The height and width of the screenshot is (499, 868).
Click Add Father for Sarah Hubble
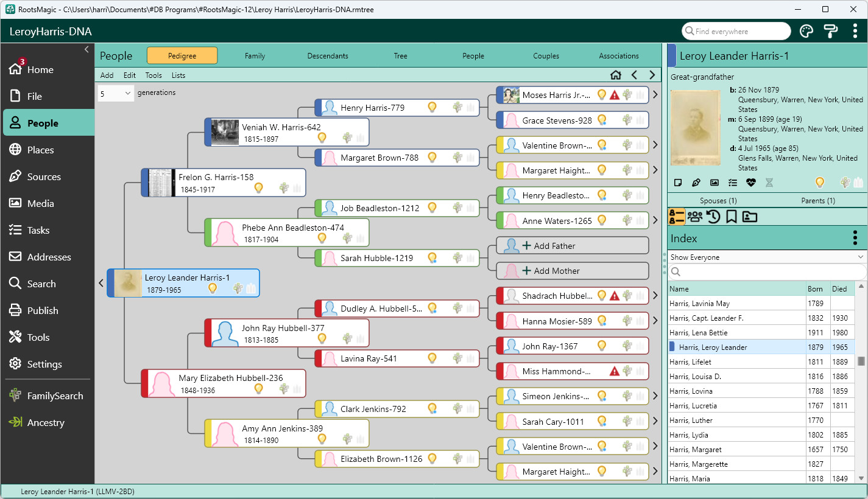573,246
